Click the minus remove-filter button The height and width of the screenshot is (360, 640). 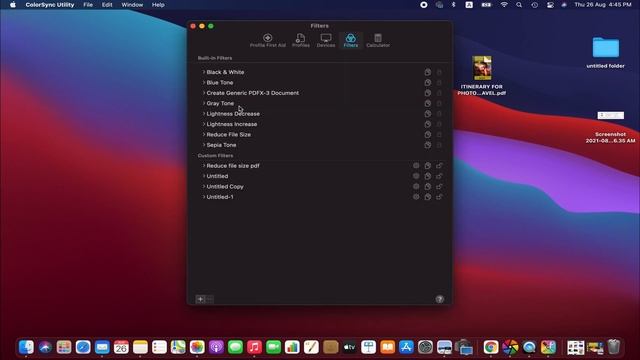tap(209, 299)
